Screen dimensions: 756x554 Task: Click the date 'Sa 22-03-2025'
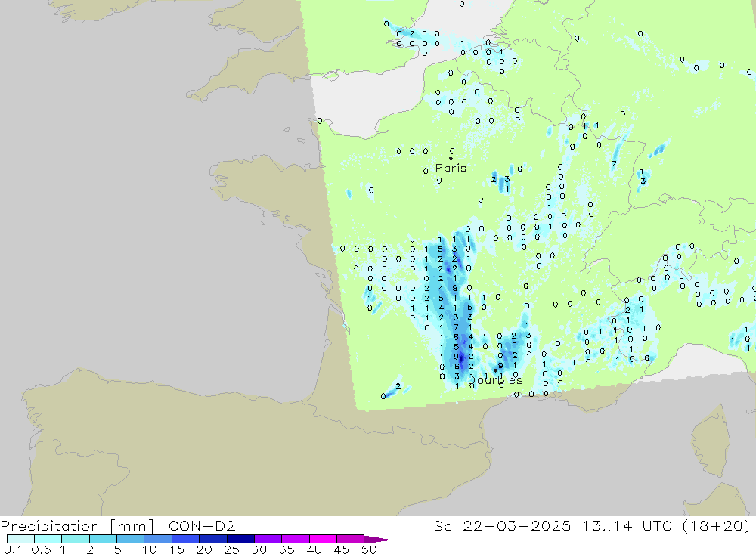click(x=502, y=525)
